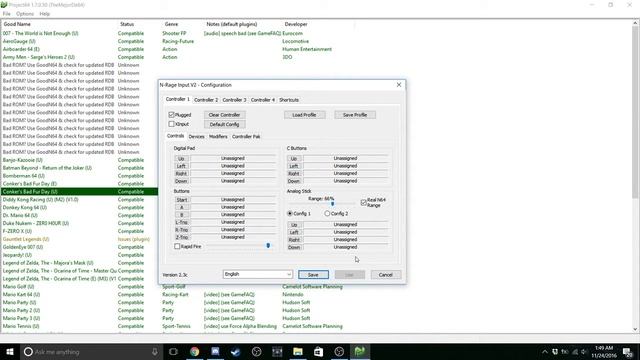Assign the Z-Trig button mapping

point(182,237)
